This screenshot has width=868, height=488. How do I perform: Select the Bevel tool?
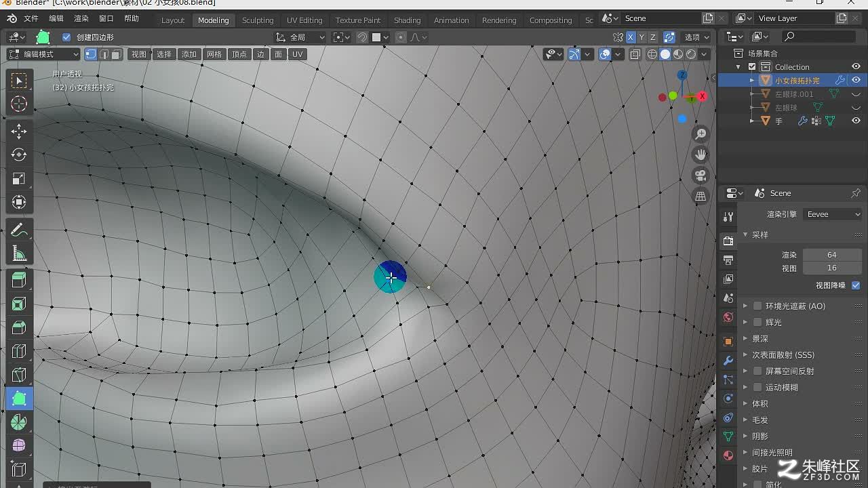(19, 328)
